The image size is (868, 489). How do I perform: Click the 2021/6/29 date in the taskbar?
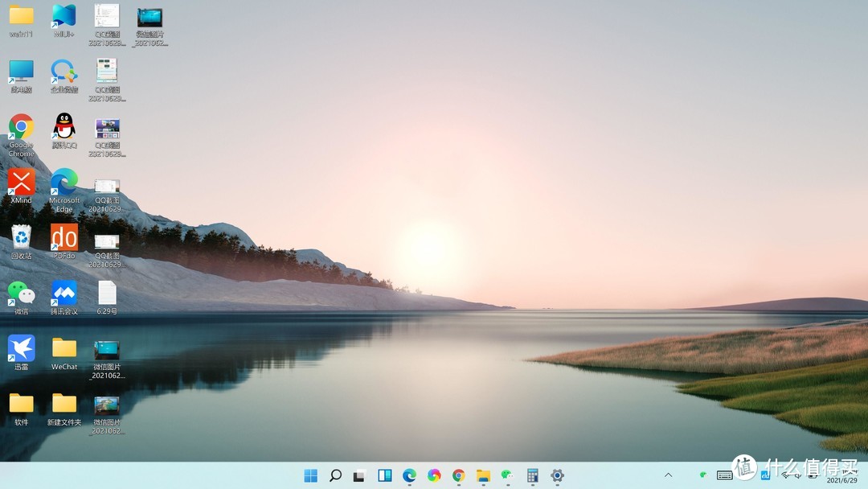click(x=841, y=480)
